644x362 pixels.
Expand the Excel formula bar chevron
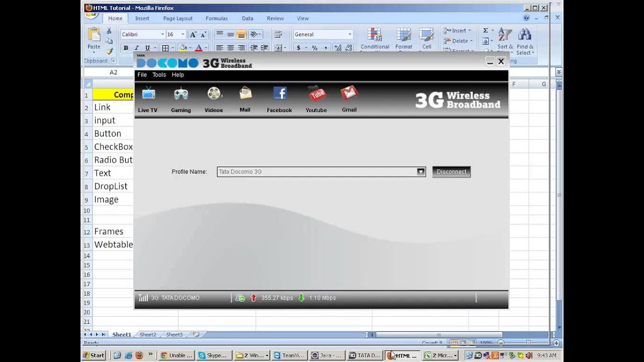pyautogui.click(x=558, y=72)
